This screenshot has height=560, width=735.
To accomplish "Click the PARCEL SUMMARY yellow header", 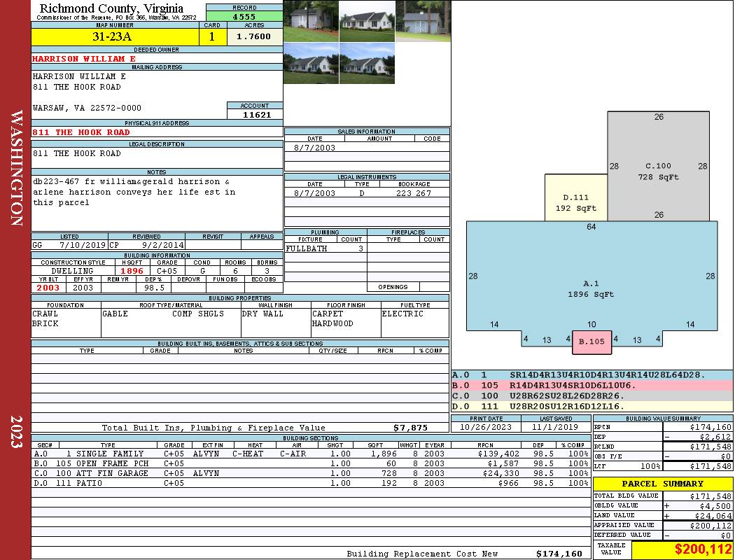I will coord(662,484).
